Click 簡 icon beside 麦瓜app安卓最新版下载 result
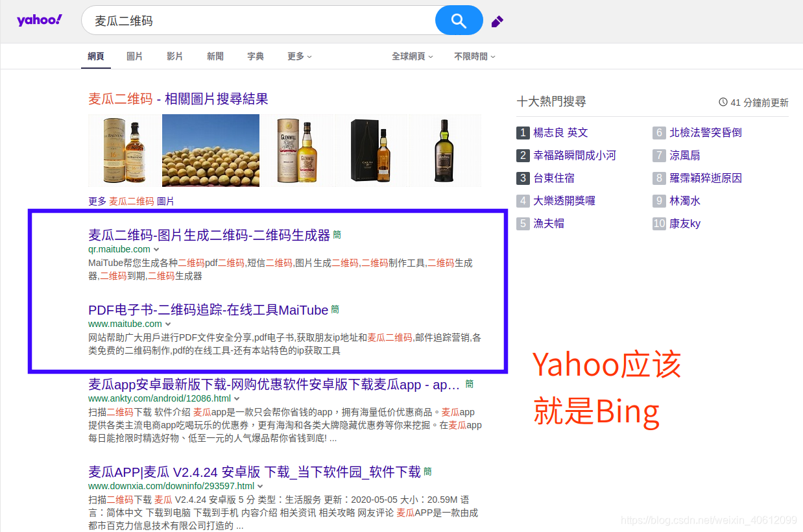This screenshot has height=532, width=803. pyautogui.click(x=470, y=384)
